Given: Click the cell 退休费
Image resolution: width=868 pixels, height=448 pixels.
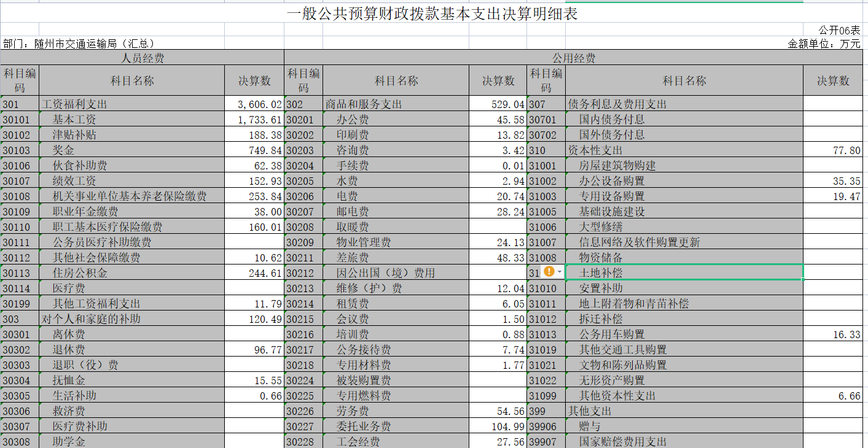Looking at the screenshot, I should (132, 350).
